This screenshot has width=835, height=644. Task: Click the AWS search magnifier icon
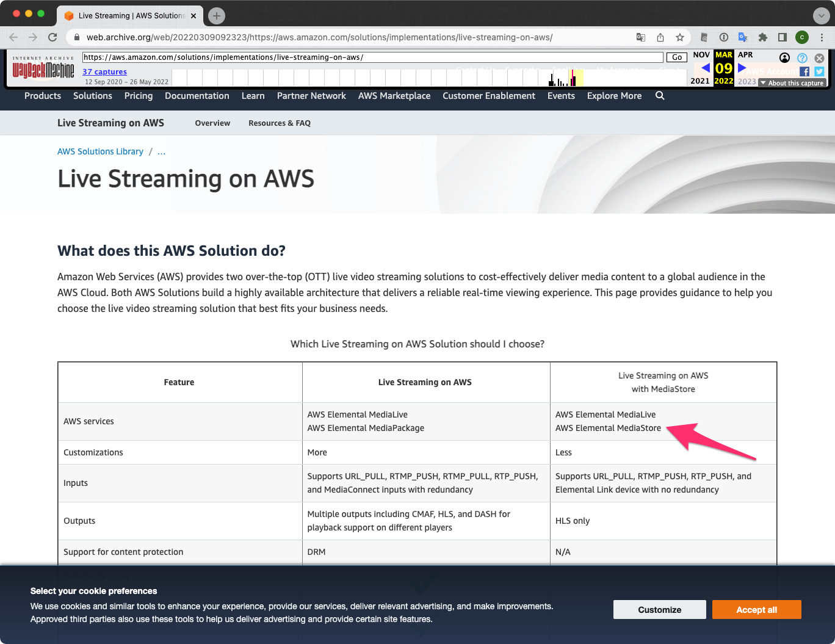[660, 96]
